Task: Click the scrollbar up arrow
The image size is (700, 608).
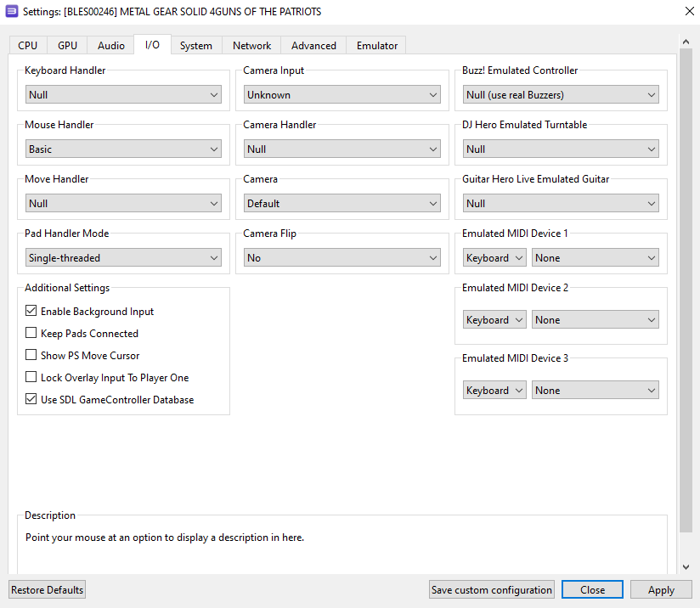Action: coord(686,42)
